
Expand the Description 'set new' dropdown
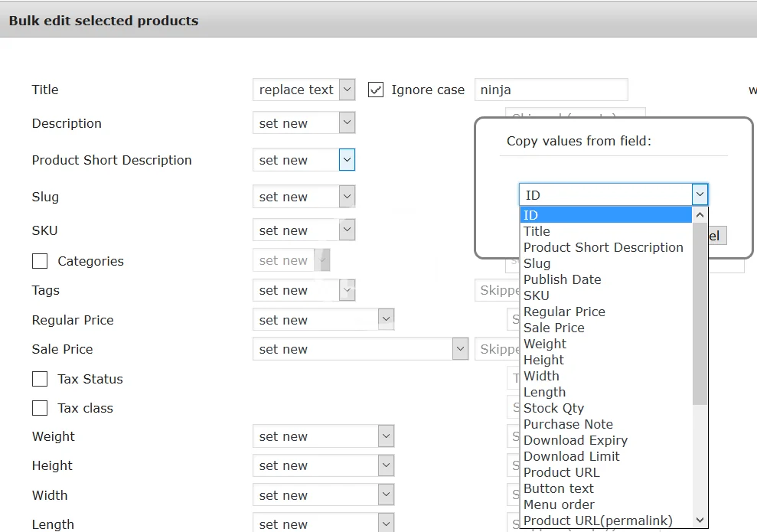(x=304, y=123)
